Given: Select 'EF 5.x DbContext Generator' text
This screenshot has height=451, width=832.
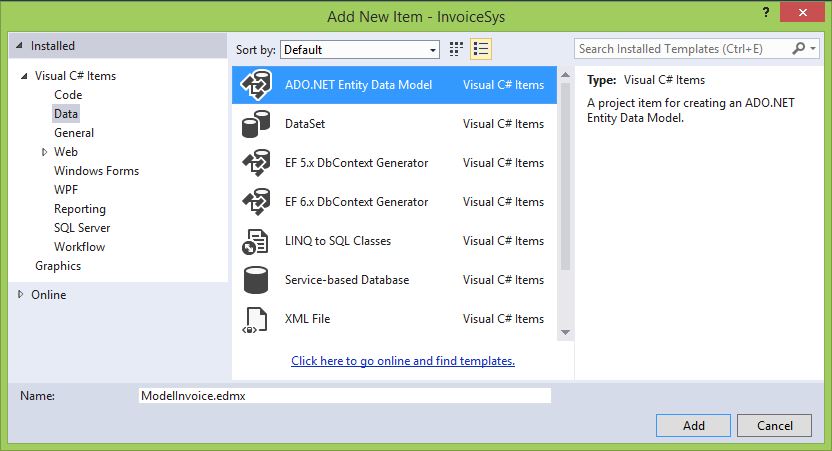Looking at the screenshot, I should click(x=356, y=163).
